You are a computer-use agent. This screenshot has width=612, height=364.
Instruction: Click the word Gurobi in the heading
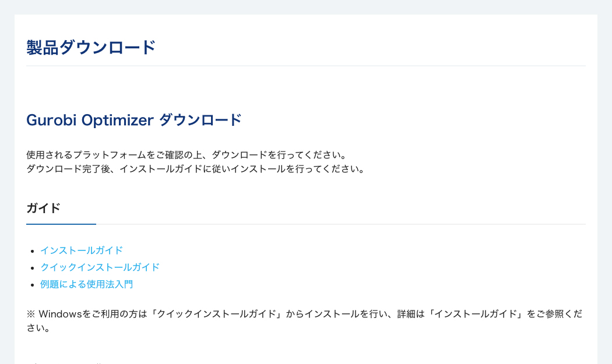[51, 120]
